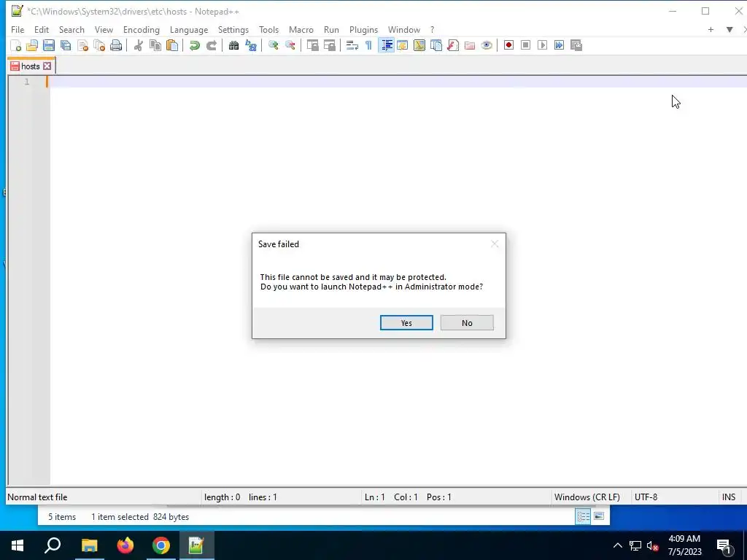This screenshot has height=560, width=747.
Task: Switch Explorer to large icons view
Action: pos(599,517)
